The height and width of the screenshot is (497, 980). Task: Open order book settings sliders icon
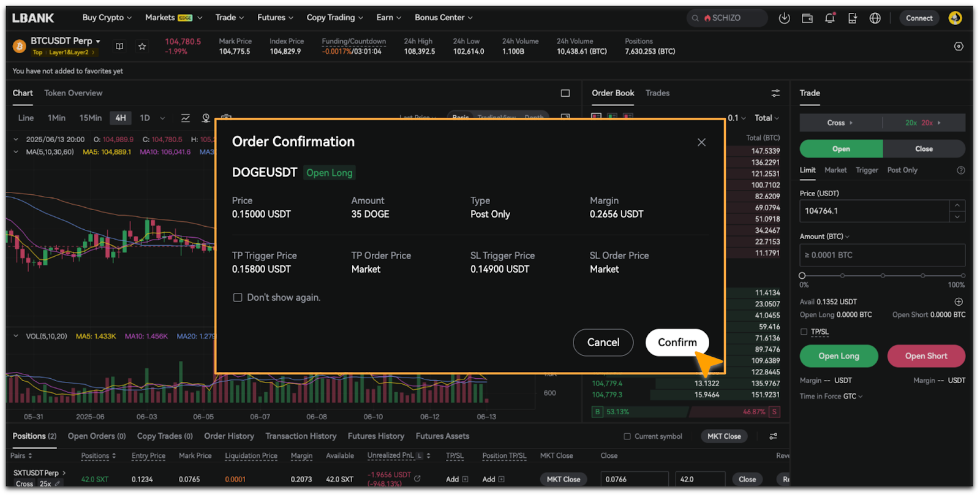[x=775, y=93]
